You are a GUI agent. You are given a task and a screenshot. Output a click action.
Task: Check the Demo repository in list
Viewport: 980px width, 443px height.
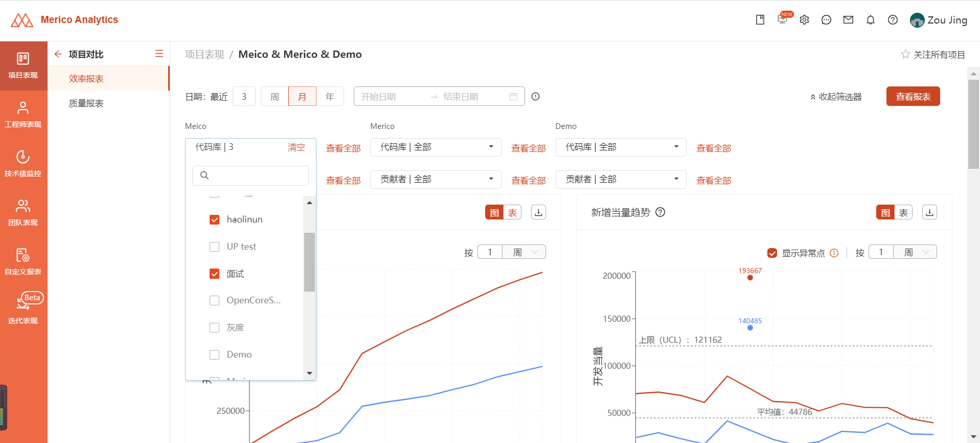[x=215, y=355]
